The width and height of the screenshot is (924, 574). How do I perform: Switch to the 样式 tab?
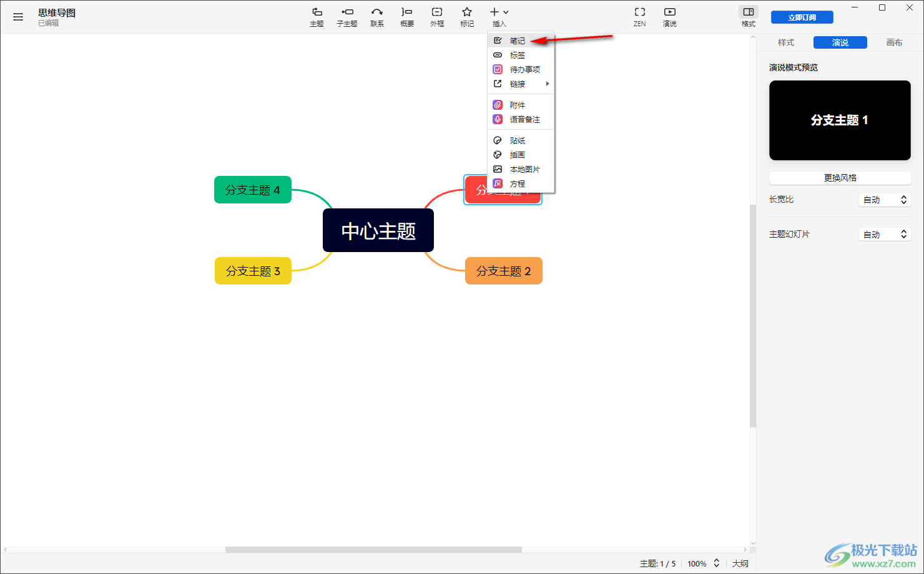pyautogui.click(x=786, y=42)
